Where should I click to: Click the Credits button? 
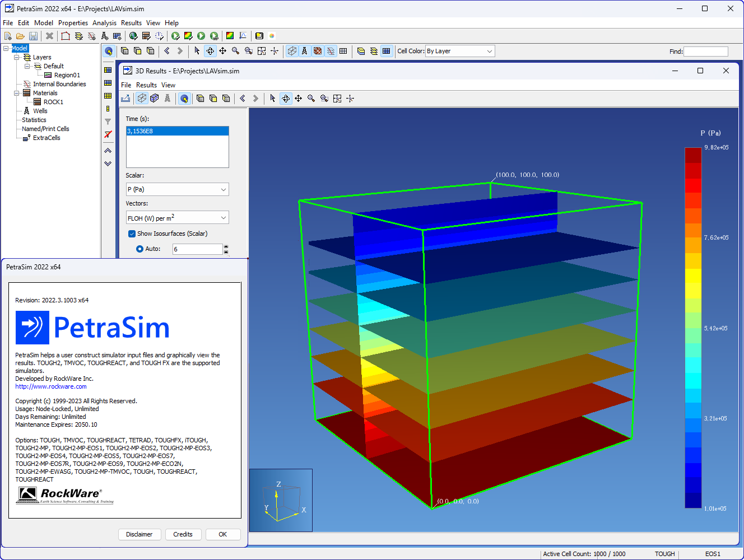[183, 534]
